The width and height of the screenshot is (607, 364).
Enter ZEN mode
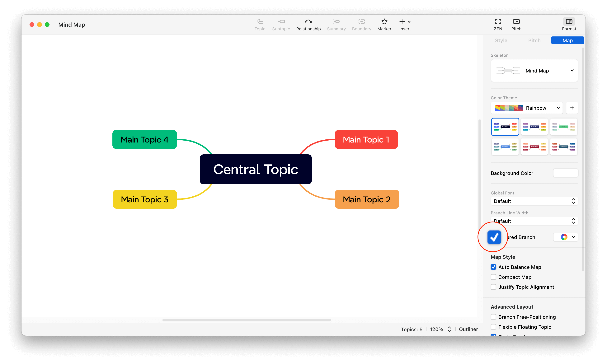click(498, 25)
